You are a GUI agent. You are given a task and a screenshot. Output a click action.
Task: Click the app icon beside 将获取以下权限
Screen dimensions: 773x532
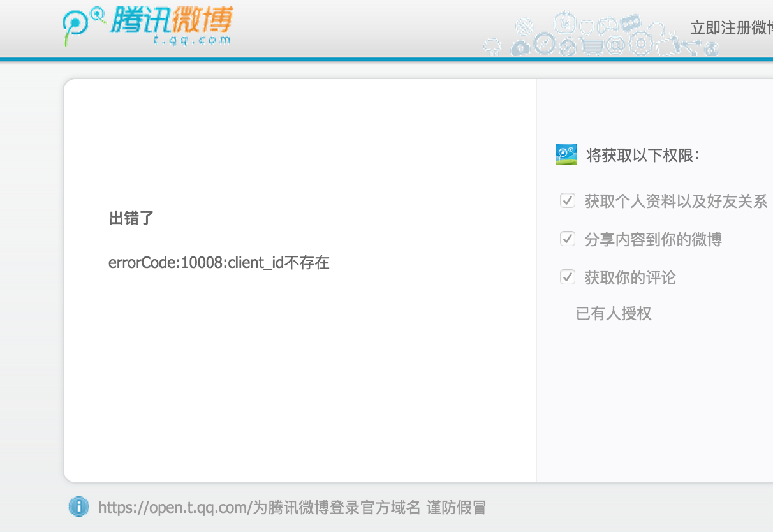(x=566, y=154)
